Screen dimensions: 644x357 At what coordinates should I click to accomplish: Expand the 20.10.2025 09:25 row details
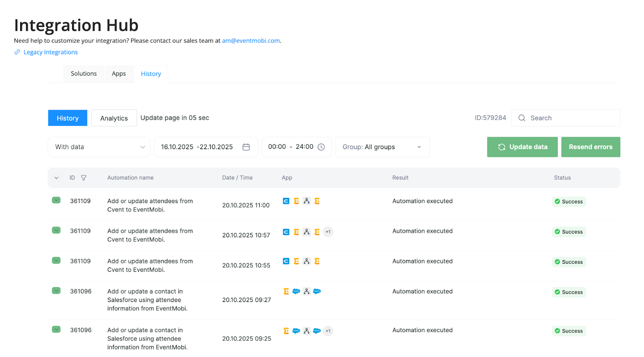56,330
